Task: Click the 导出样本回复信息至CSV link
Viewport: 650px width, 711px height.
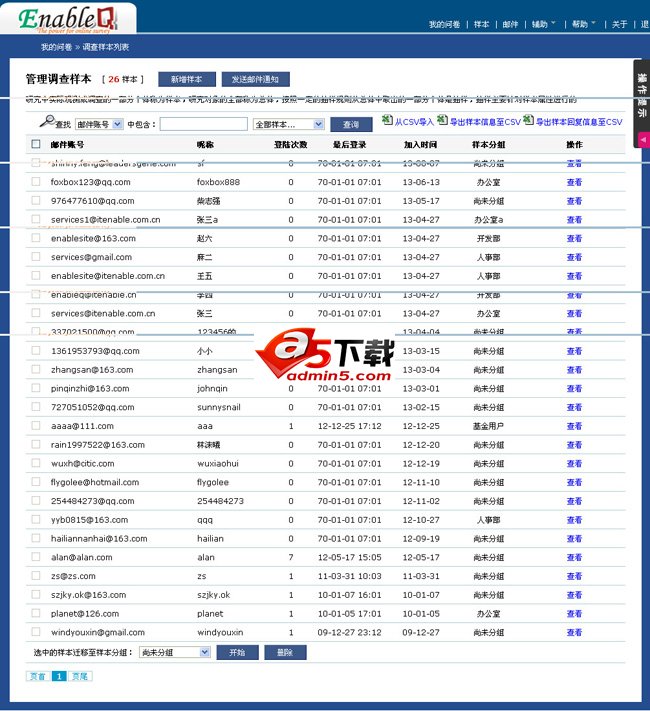Action: click(579, 122)
